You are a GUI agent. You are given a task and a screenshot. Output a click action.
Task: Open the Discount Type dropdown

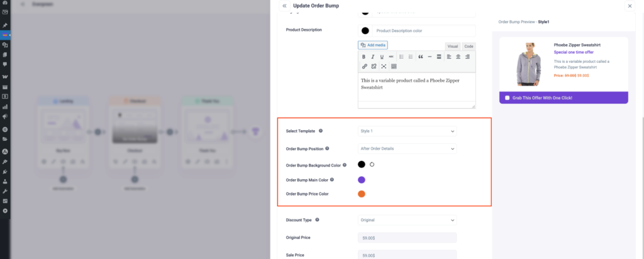[x=407, y=220]
